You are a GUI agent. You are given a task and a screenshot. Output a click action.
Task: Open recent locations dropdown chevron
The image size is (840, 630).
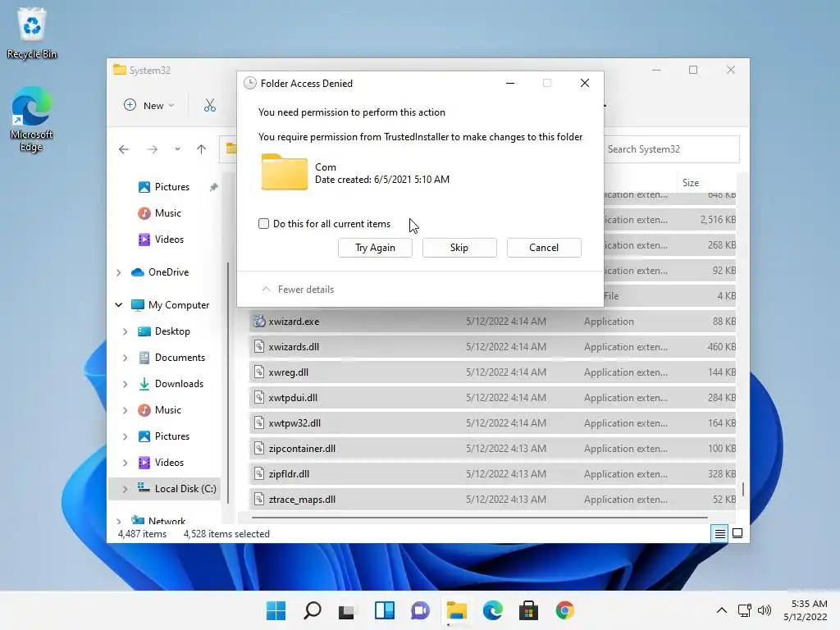pyautogui.click(x=177, y=149)
